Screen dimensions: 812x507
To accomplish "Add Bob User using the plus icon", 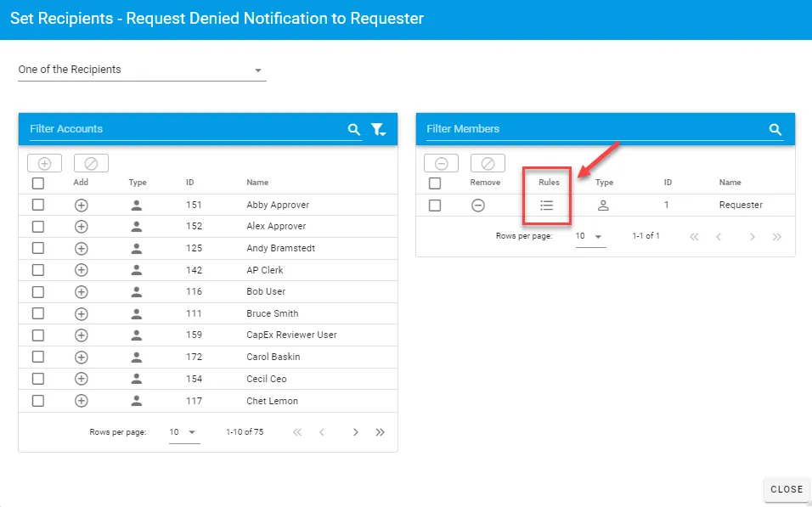I will pyautogui.click(x=82, y=291).
